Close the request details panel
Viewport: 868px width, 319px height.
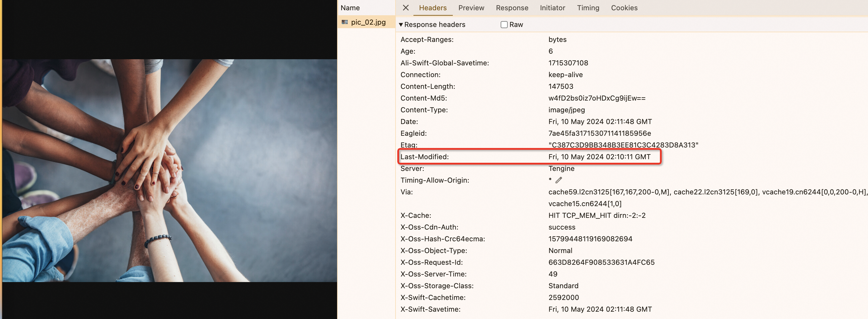(406, 8)
